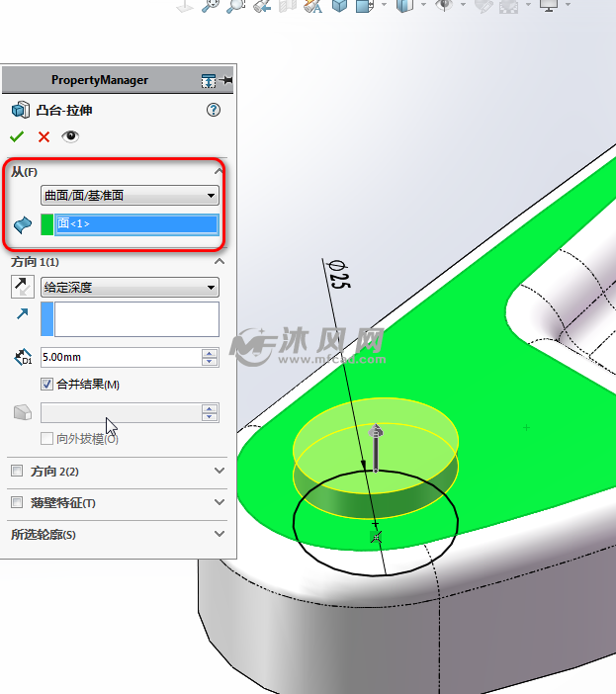Image resolution: width=616 pixels, height=694 pixels.
Task: Confirm the extrude with the green checkmark
Action: point(17,136)
